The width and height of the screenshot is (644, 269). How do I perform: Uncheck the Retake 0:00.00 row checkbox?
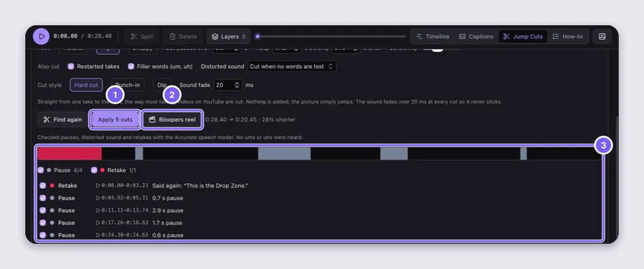point(43,186)
